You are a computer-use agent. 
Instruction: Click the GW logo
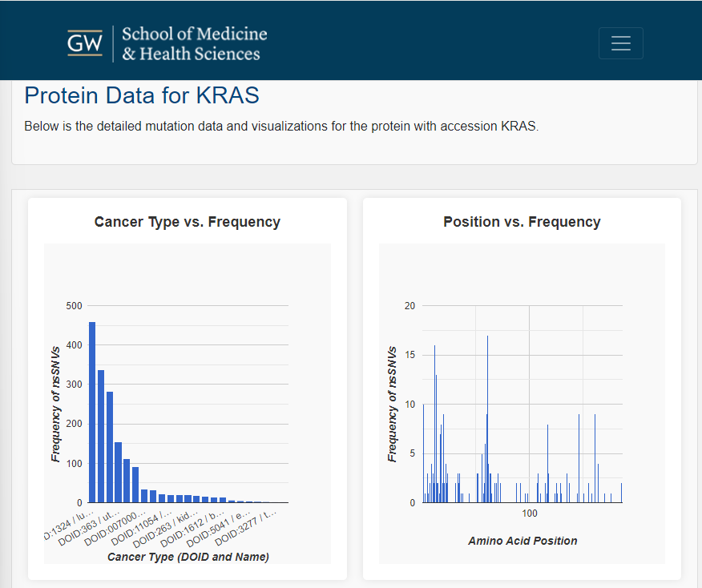85,43
